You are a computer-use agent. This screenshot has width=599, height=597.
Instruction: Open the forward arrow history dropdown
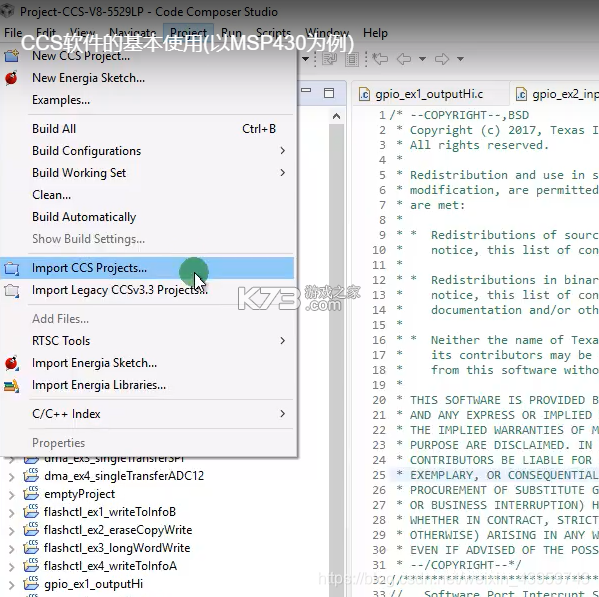point(460,59)
